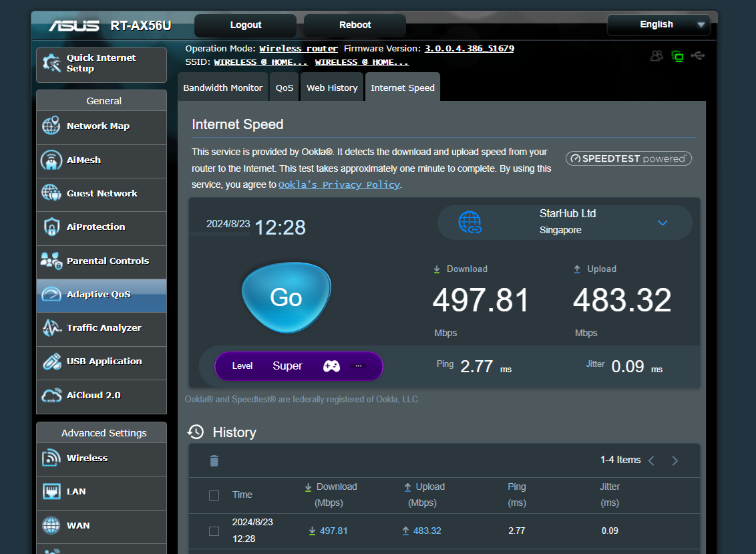
Task: Go to Guest Network settings
Action: [x=102, y=194]
